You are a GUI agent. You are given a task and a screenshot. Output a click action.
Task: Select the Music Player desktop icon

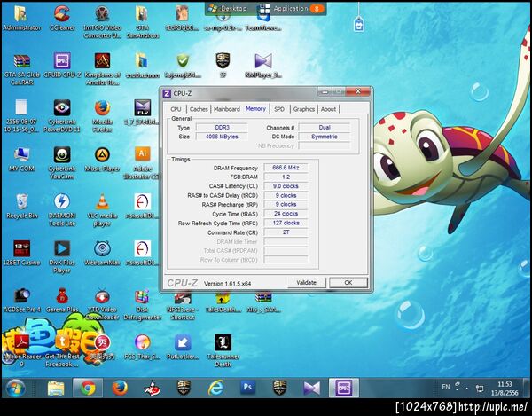pyautogui.click(x=102, y=160)
